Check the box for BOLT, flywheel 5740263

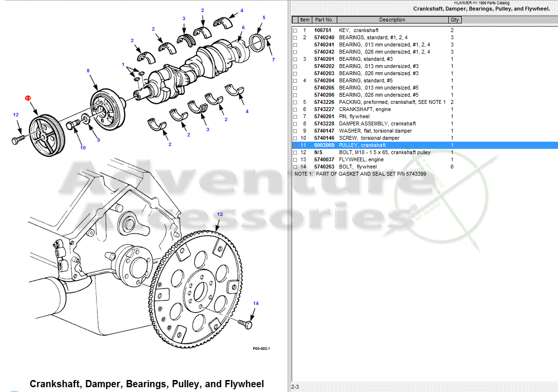[x=295, y=167]
